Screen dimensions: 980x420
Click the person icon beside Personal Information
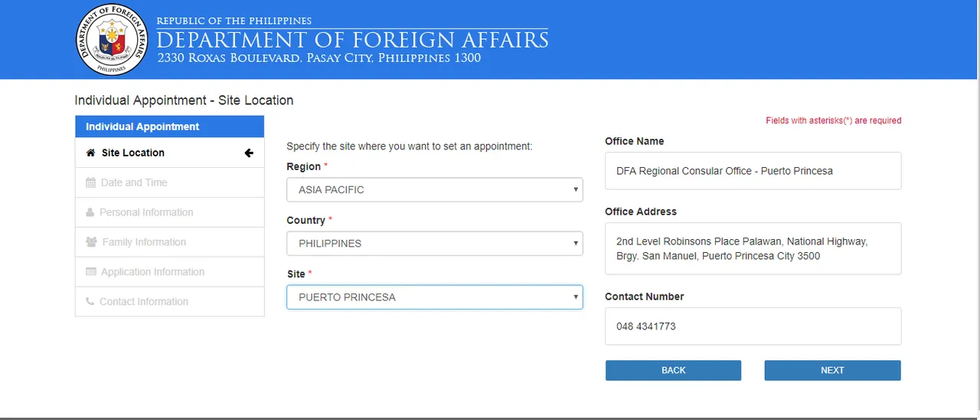coord(90,212)
